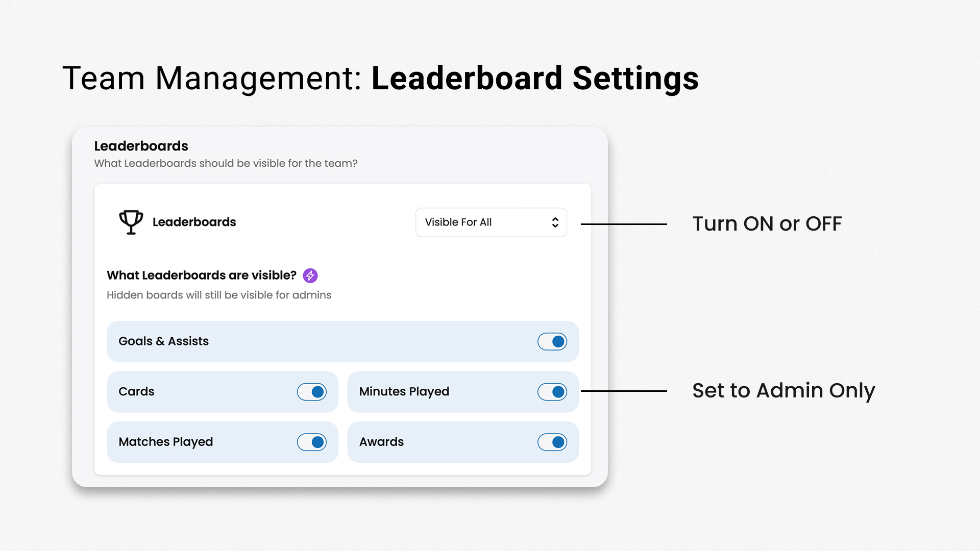Turn off the Cards leaderboard toggle

click(x=312, y=392)
